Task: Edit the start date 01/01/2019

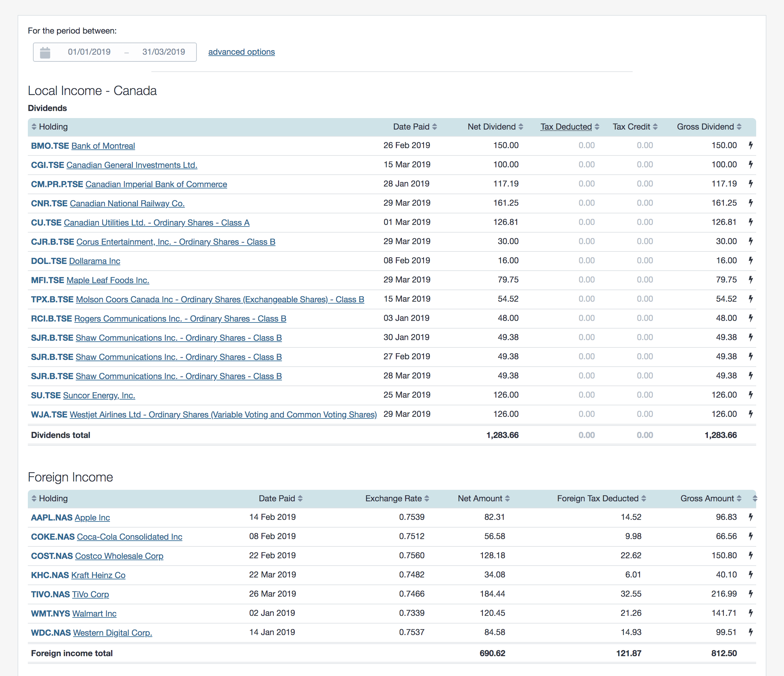Action: pos(89,52)
